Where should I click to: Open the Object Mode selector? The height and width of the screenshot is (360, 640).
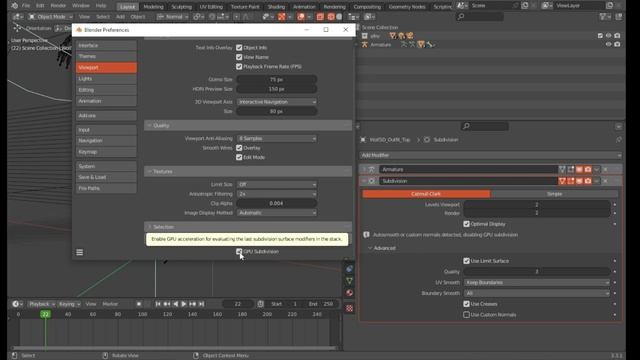tap(51, 17)
